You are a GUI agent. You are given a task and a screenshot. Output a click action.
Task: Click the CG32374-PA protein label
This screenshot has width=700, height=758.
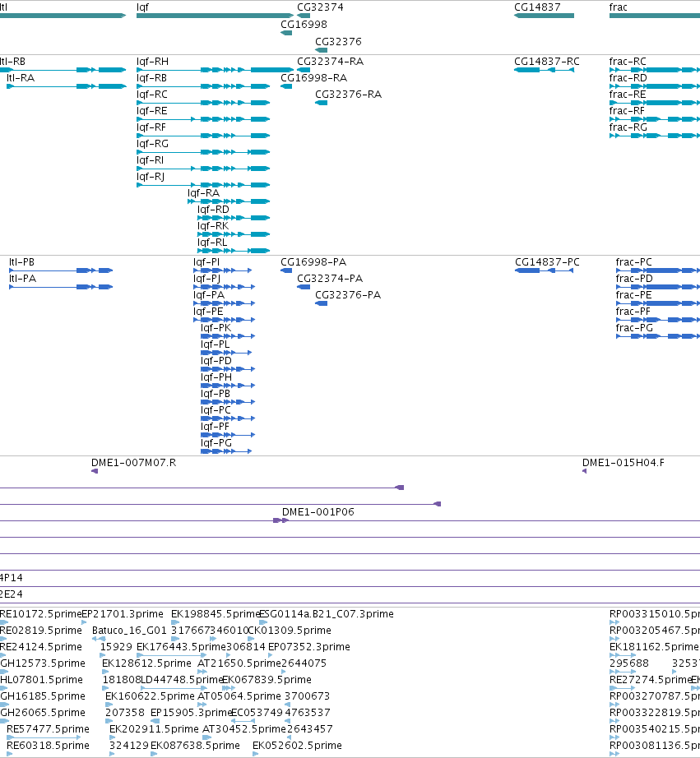click(x=330, y=279)
